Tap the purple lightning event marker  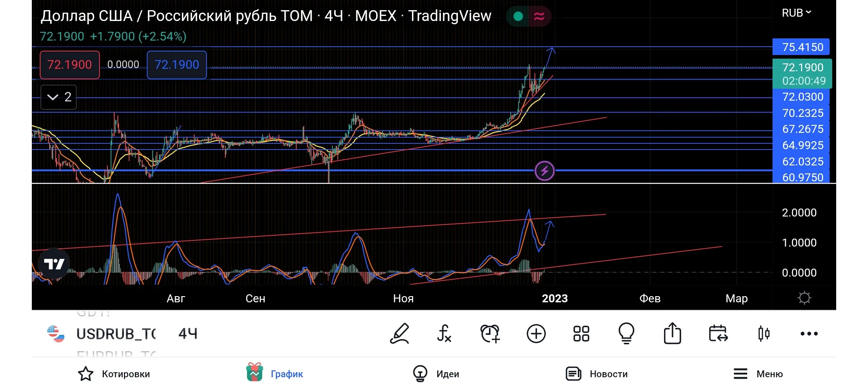544,171
